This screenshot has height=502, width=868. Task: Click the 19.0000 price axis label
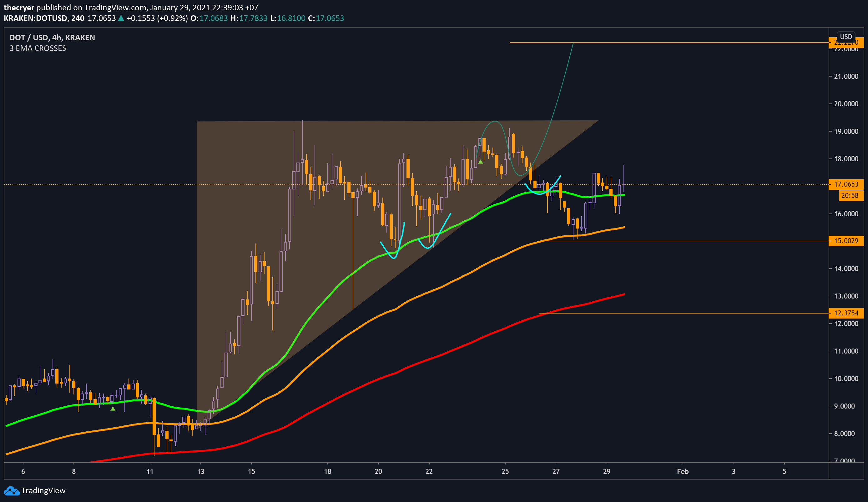(x=846, y=132)
